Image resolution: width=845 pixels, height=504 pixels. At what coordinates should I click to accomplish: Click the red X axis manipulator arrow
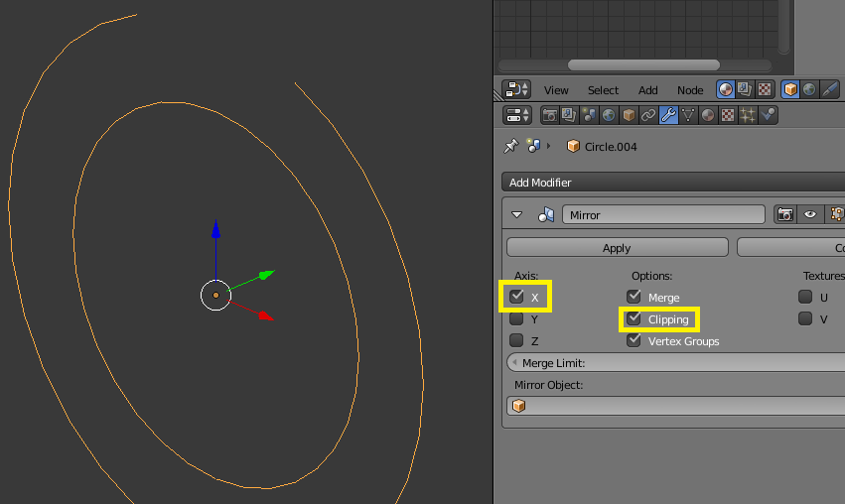coord(266,316)
